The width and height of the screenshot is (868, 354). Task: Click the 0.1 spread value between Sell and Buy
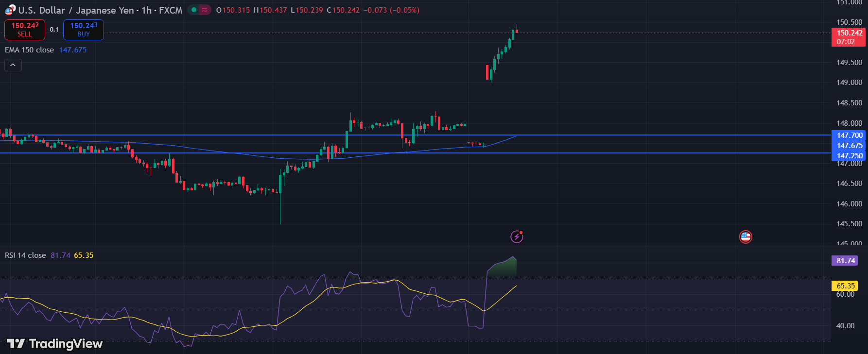tap(54, 30)
